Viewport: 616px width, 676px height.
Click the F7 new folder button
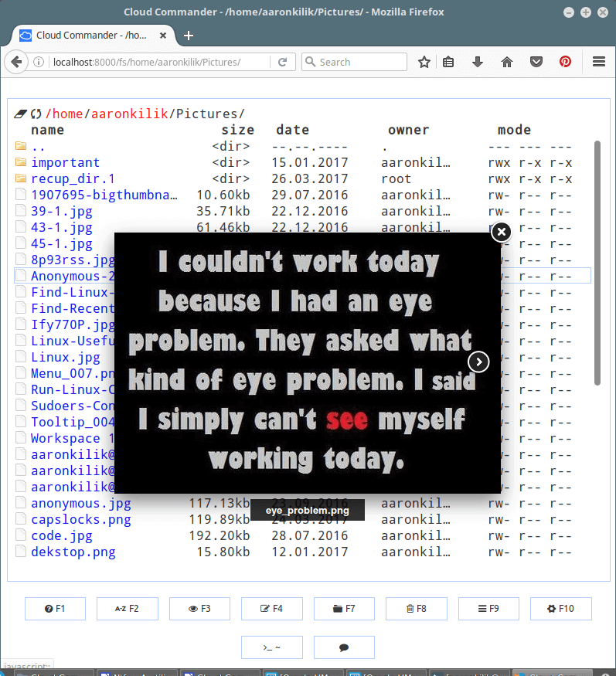[344, 608]
